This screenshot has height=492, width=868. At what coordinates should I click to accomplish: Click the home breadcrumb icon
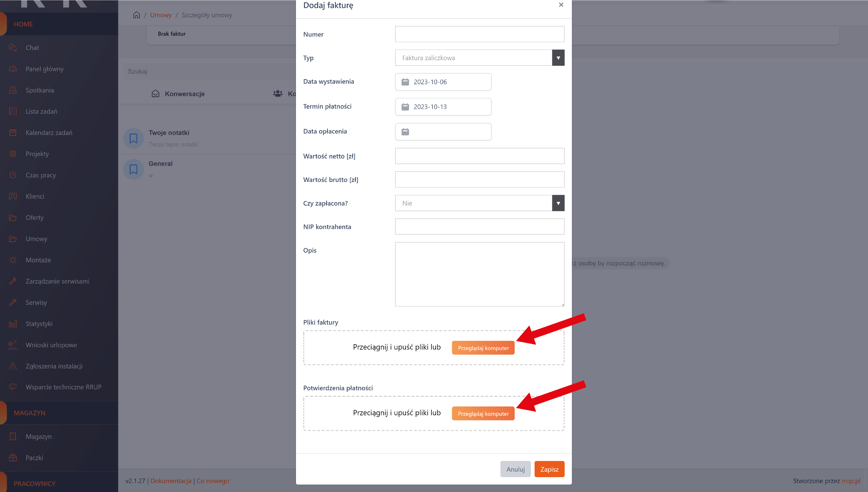pyautogui.click(x=136, y=15)
